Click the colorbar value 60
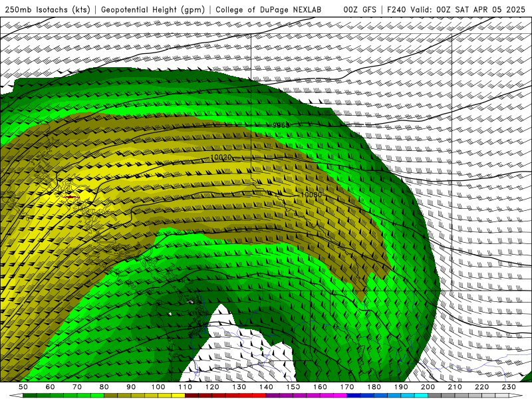Image resolution: width=532 pixels, height=399 pixels. pos(51,387)
